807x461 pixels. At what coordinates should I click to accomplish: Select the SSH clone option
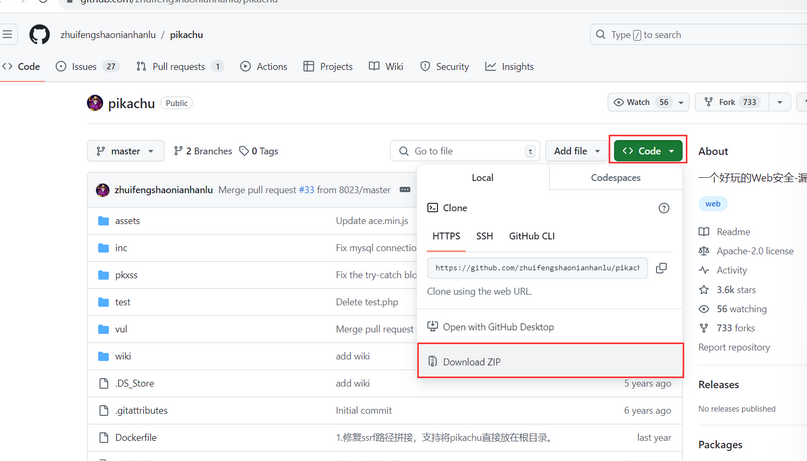click(484, 236)
